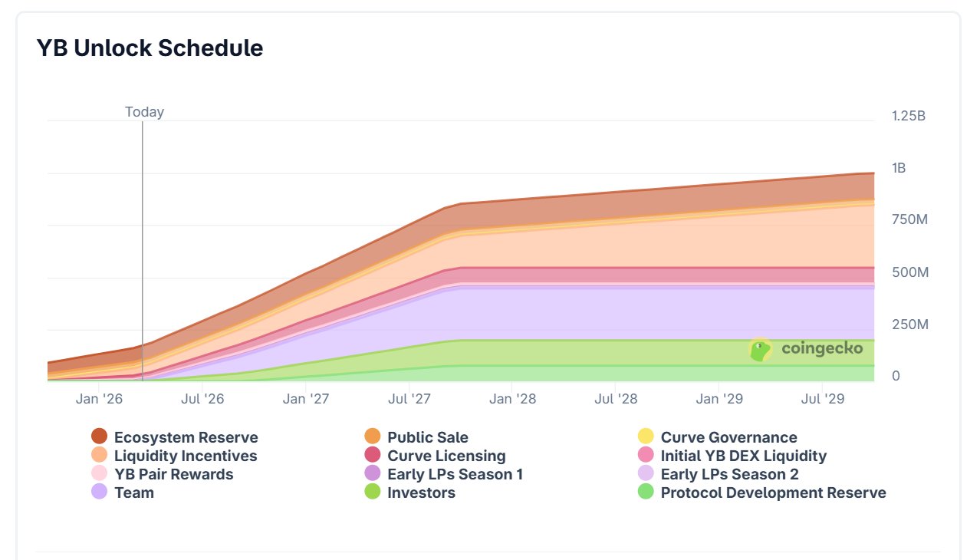Click the Public Sale orange legend dot

[373, 437]
